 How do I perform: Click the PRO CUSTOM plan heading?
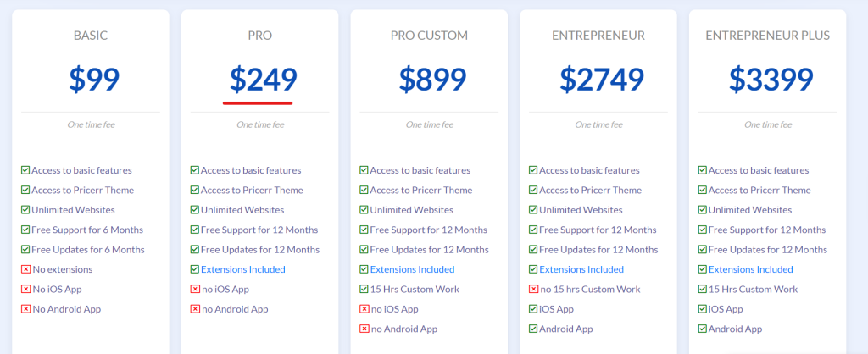point(429,36)
